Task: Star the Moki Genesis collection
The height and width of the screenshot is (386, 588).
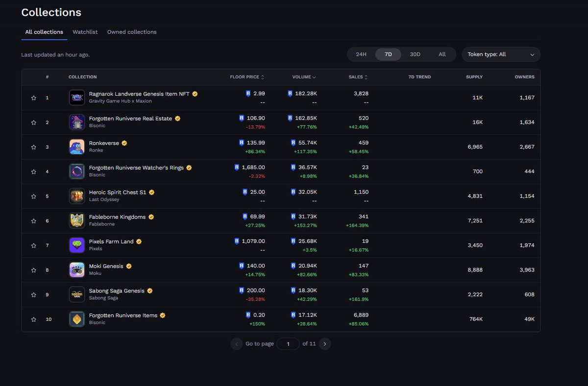Action: pyautogui.click(x=34, y=270)
